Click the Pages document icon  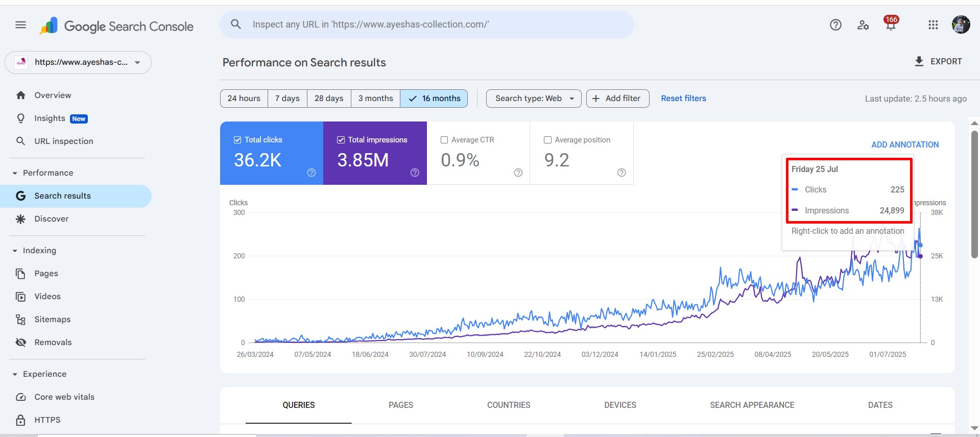[x=20, y=274]
